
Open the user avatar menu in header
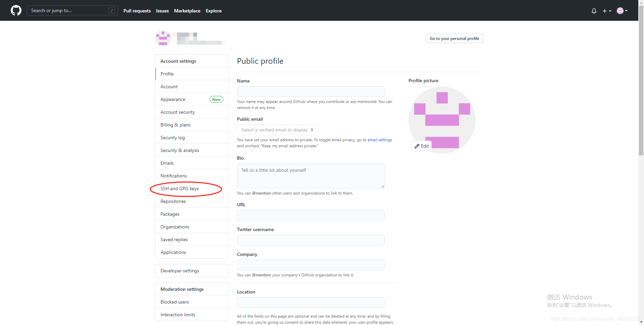622,11
